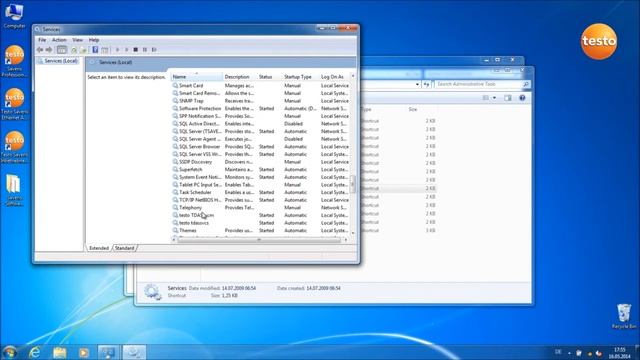The height and width of the screenshot is (360, 640).
Task: Sort by the Startup Type column header
Action: point(300,77)
